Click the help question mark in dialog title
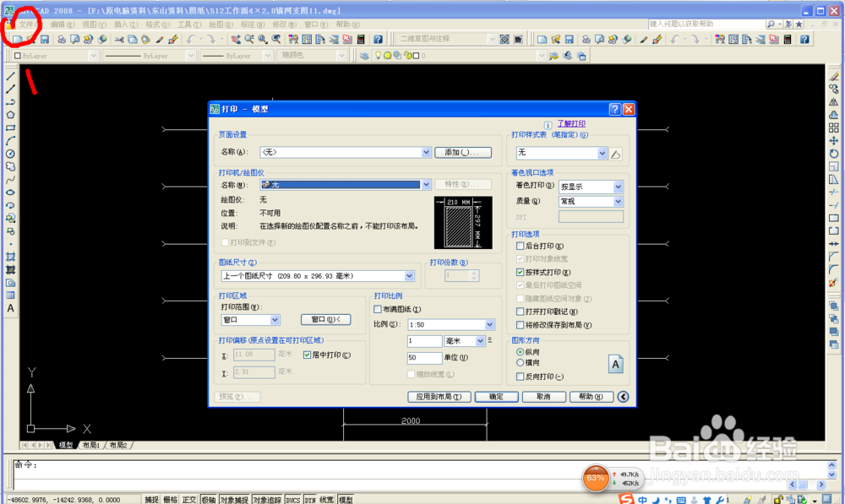This screenshot has height=504, width=845. point(615,109)
